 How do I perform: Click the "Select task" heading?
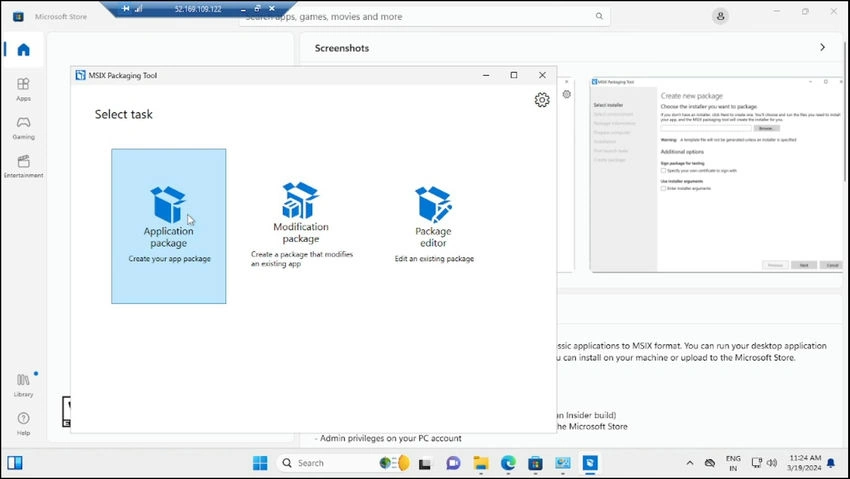pyautogui.click(x=124, y=114)
